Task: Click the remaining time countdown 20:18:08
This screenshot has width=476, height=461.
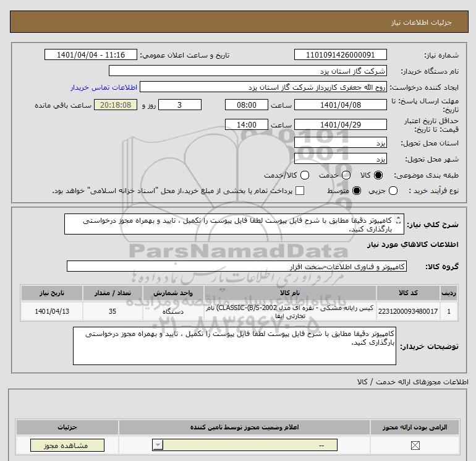Action: 116,105
